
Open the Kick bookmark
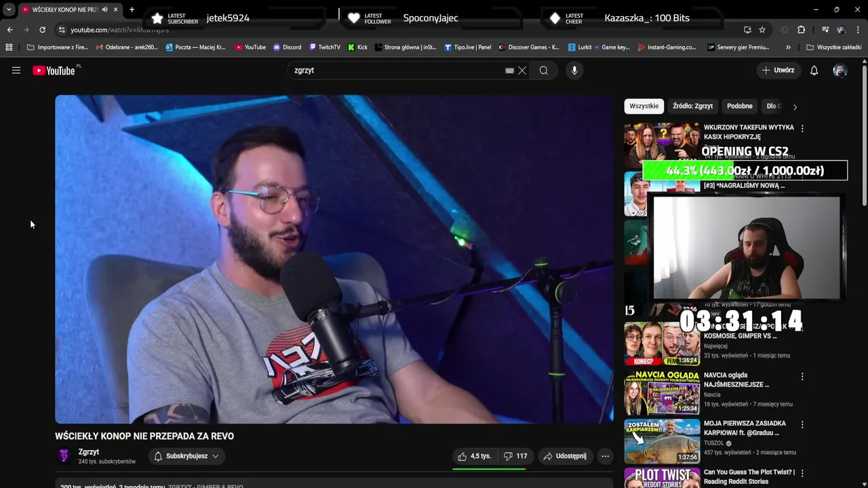click(357, 47)
